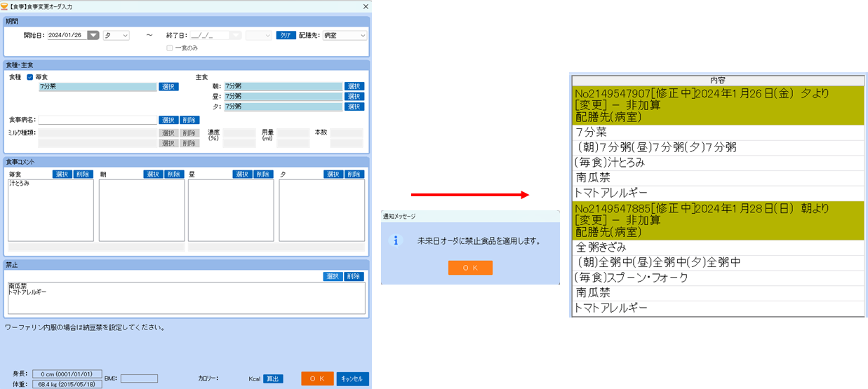Viewport: 868px width, 389px height.
Task: Toggle the 一食のみ checkbox
Action: [170, 48]
